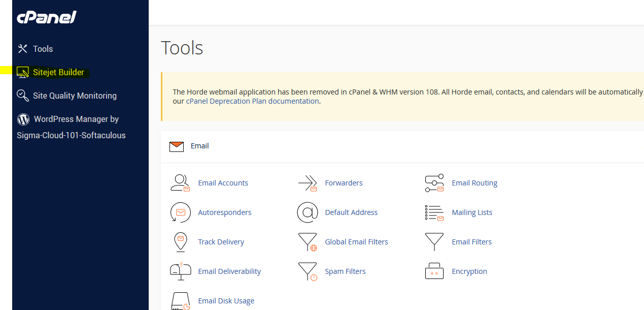Select the Email Routing icon
The height and width of the screenshot is (310, 644).
pyautogui.click(x=434, y=183)
